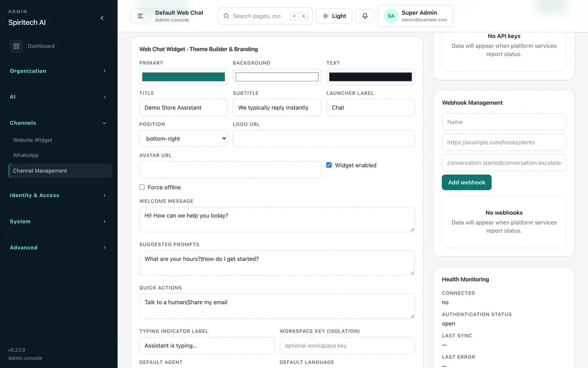Pick the Text dark color swatch
The height and width of the screenshot is (368, 588).
pos(370,77)
